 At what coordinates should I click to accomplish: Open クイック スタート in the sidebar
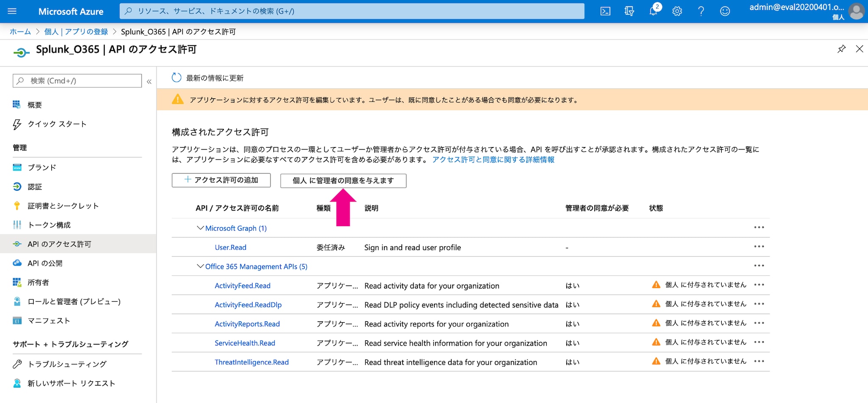57,124
